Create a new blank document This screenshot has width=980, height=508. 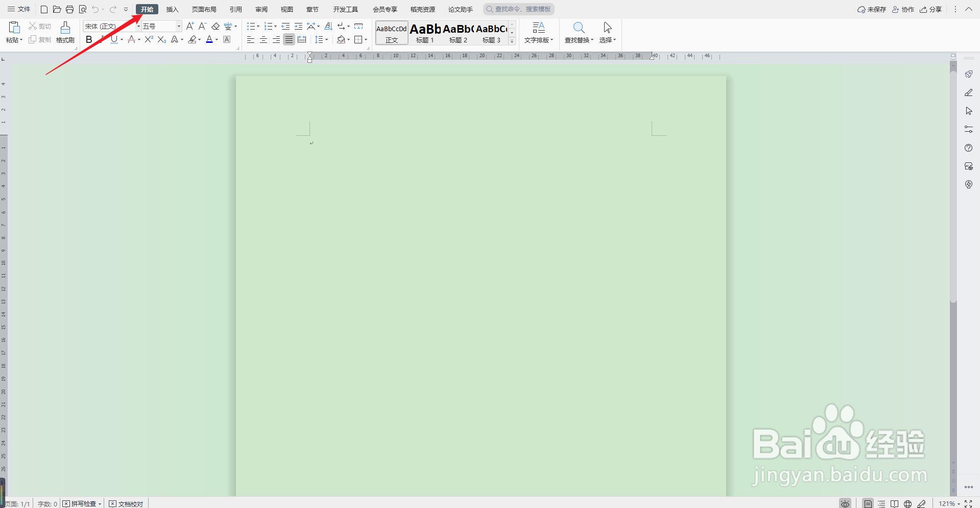(44, 9)
